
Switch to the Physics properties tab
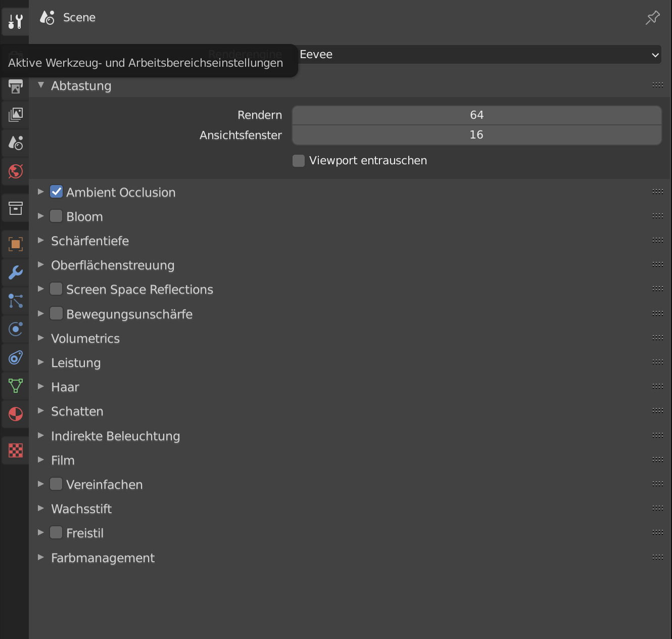[x=16, y=329]
